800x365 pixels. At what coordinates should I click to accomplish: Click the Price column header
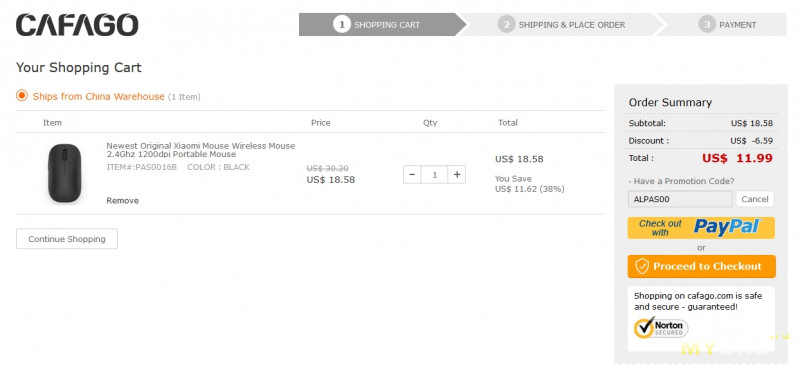click(320, 123)
